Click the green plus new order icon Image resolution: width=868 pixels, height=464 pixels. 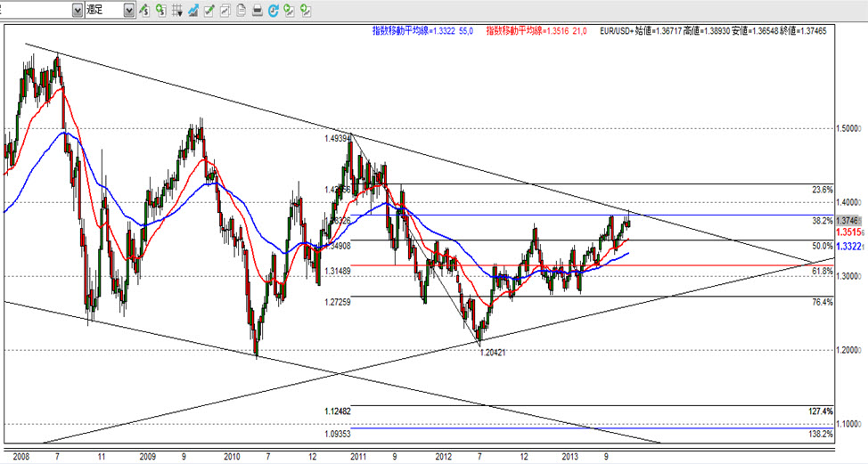tap(160, 10)
